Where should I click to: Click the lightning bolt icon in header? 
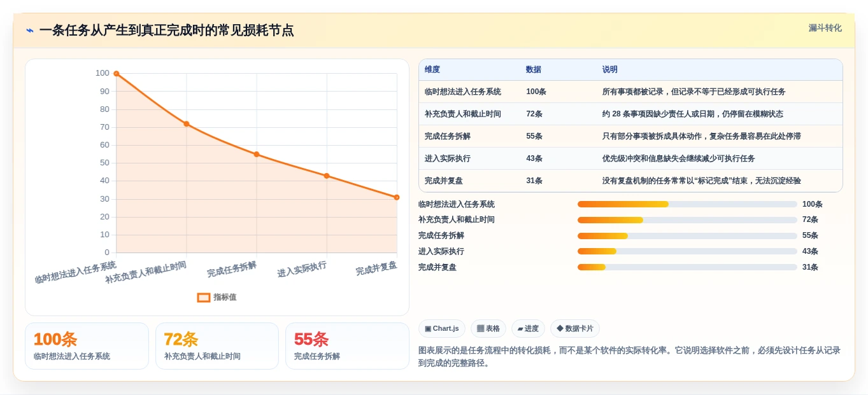(30, 31)
